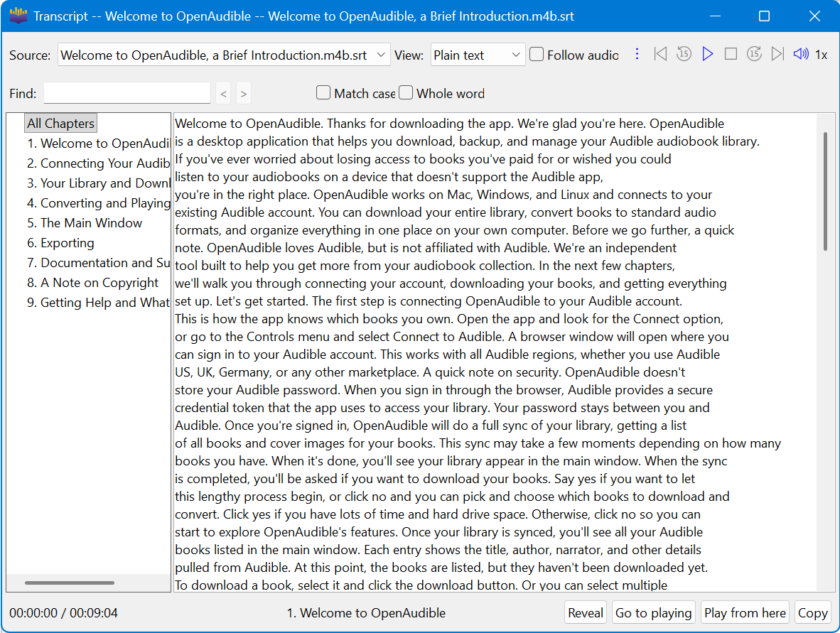This screenshot has width=840, height=633.
Task: Find previous match arrow button
Action: 223,94
